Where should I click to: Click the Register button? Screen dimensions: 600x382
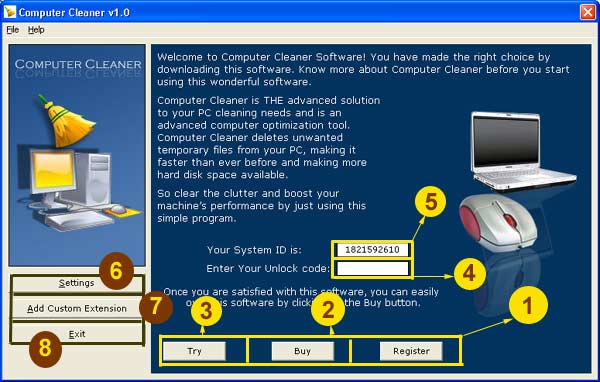pos(411,351)
